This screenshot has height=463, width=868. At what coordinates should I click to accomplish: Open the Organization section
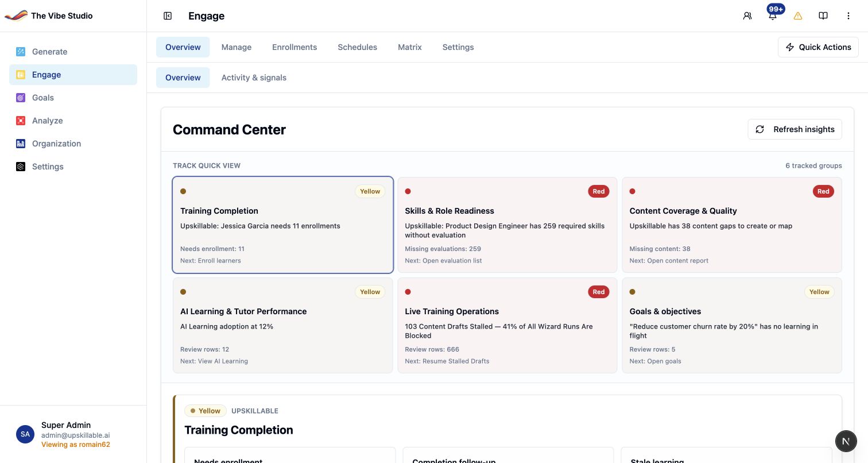[73, 144]
